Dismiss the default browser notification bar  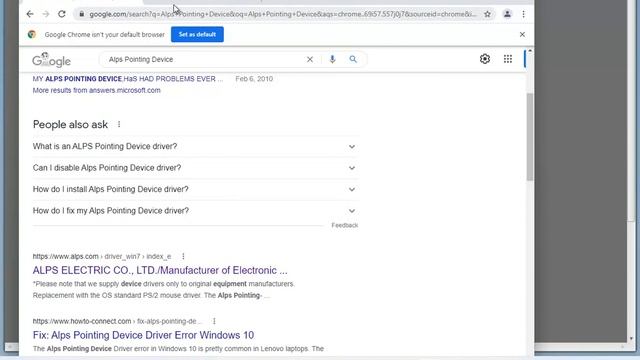[522, 34]
